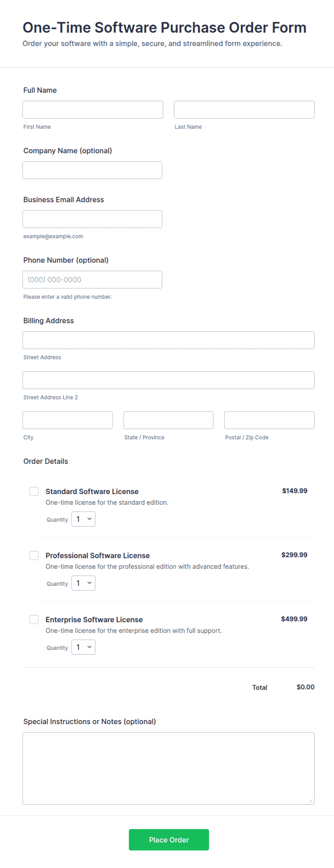Focus the State / Province field
The height and width of the screenshot is (868, 334).
point(168,420)
